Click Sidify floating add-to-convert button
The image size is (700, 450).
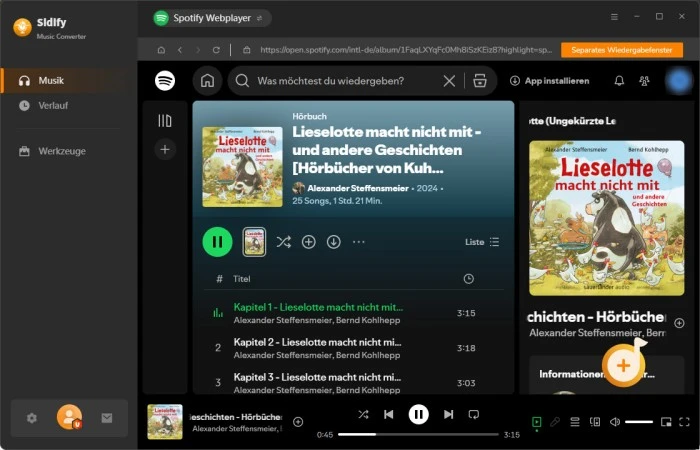coord(624,365)
